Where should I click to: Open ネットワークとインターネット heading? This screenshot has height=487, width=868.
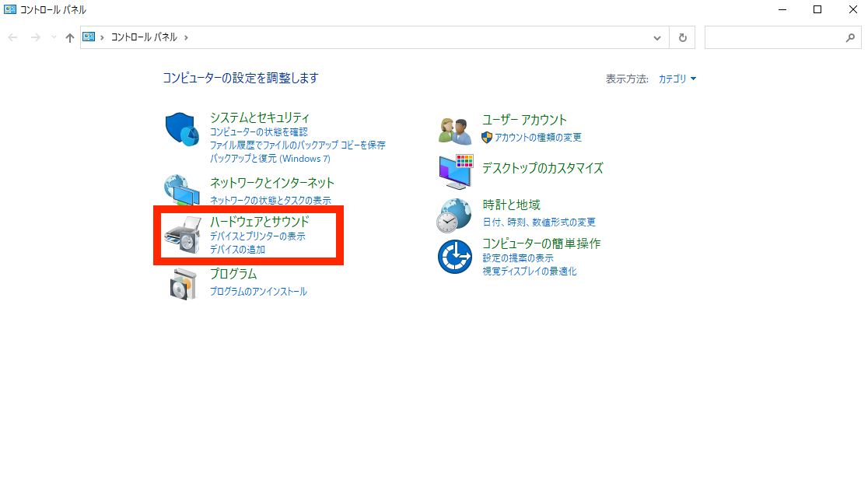(271, 183)
